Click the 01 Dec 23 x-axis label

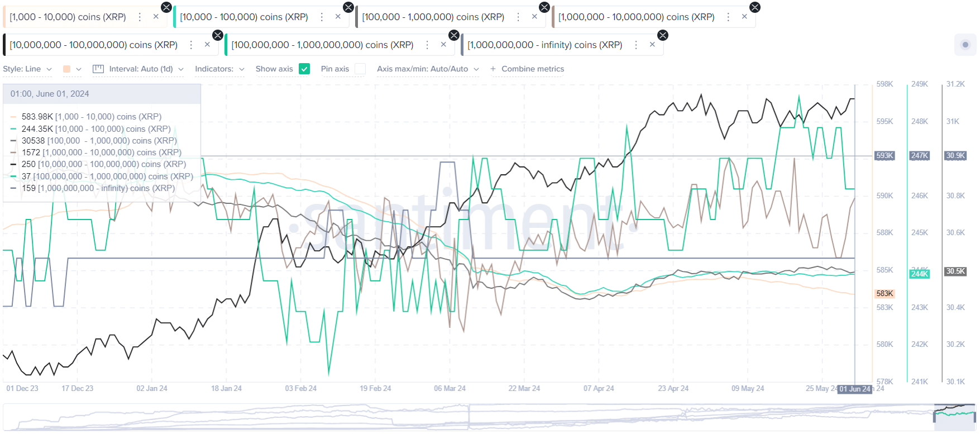22,388
